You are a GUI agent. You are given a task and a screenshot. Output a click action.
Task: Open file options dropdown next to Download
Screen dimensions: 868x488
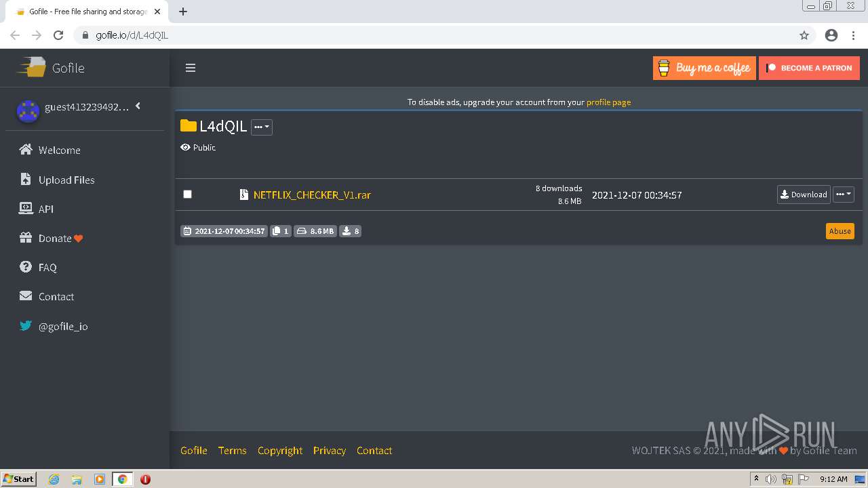tap(844, 195)
